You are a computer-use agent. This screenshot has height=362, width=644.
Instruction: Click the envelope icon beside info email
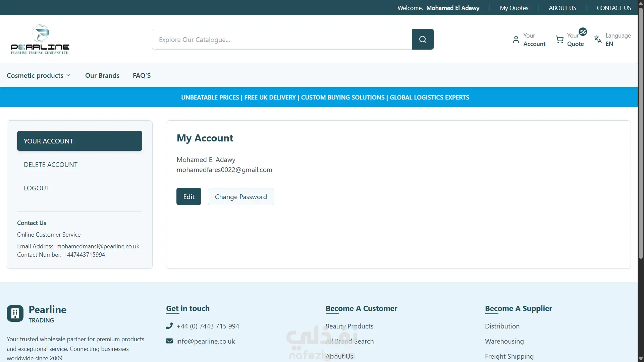[x=169, y=341]
